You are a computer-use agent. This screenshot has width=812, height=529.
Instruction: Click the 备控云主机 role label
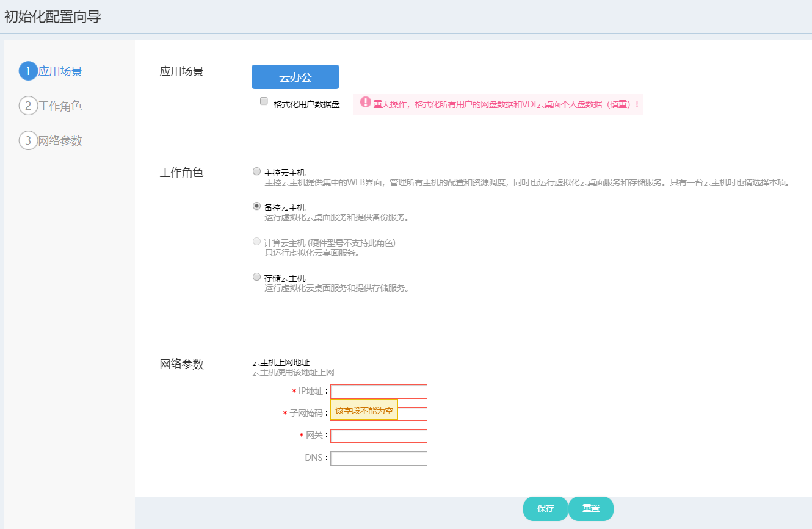coord(285,207)
